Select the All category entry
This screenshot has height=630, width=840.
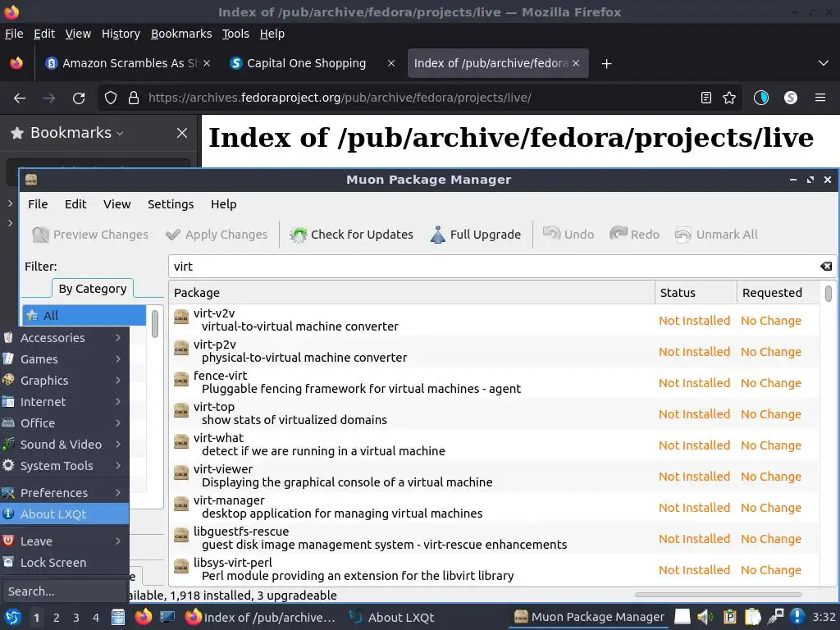coord(84,316)
